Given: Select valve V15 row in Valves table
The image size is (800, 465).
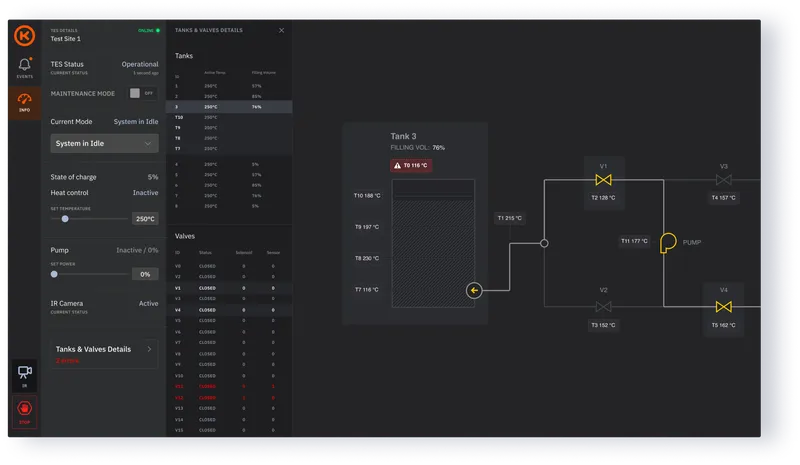Looking at the screenshot, I should pyautogui.click(x=229, y=430).
